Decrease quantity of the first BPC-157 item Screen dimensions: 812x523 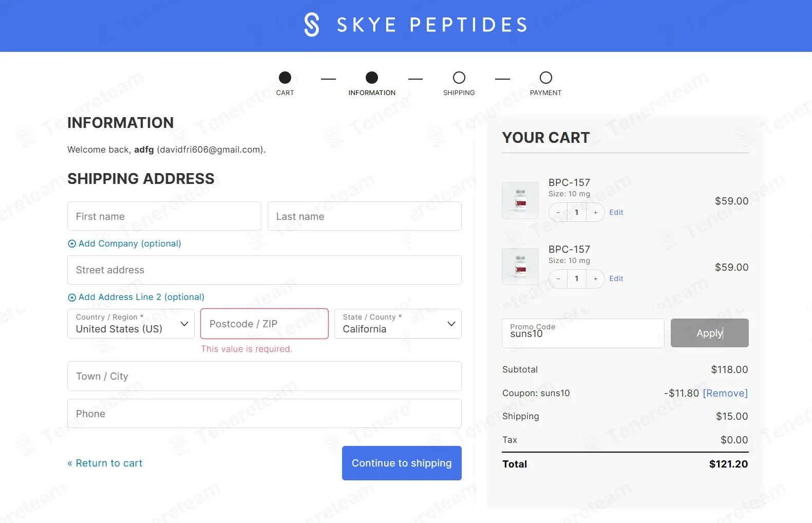[x=558, y=212]
